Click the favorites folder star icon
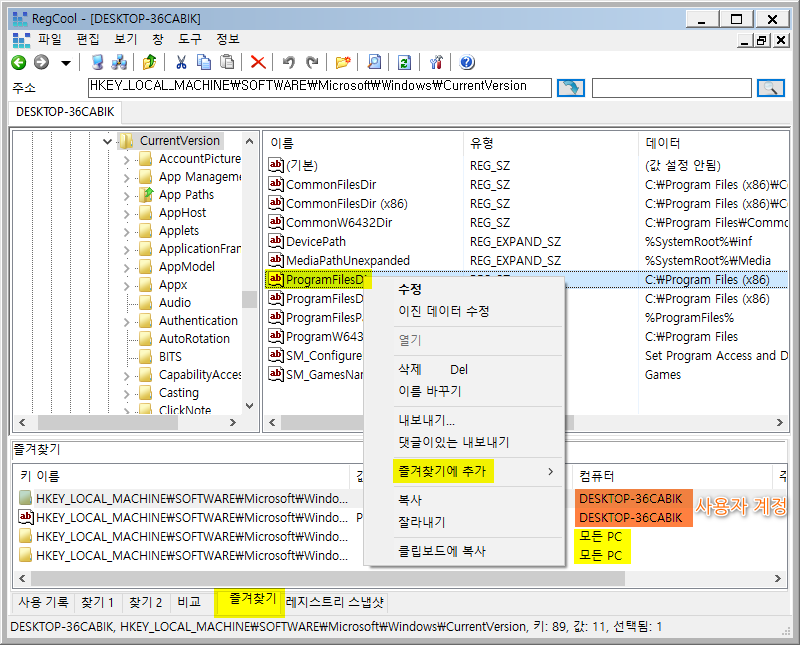Image resolution: width=800 pixels, height=645 pixels. tap(343, 62)
